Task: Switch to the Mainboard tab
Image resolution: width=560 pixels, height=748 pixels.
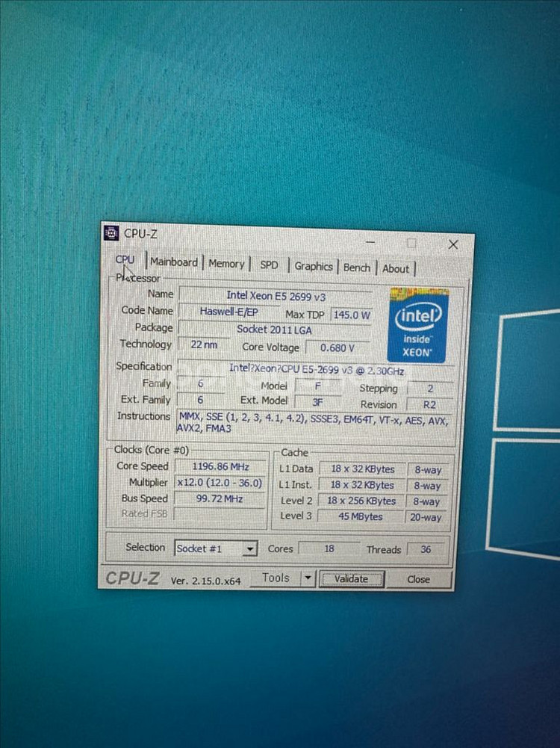Action: [x=174, y=262]
